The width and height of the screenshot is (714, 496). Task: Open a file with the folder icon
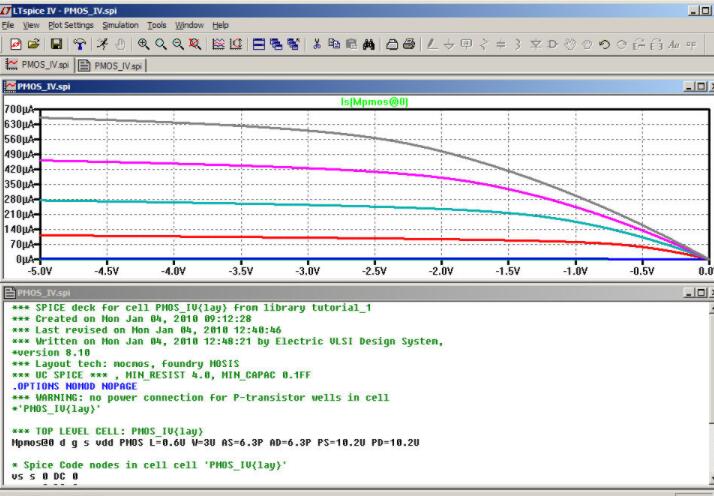click(x=35, y=45)
